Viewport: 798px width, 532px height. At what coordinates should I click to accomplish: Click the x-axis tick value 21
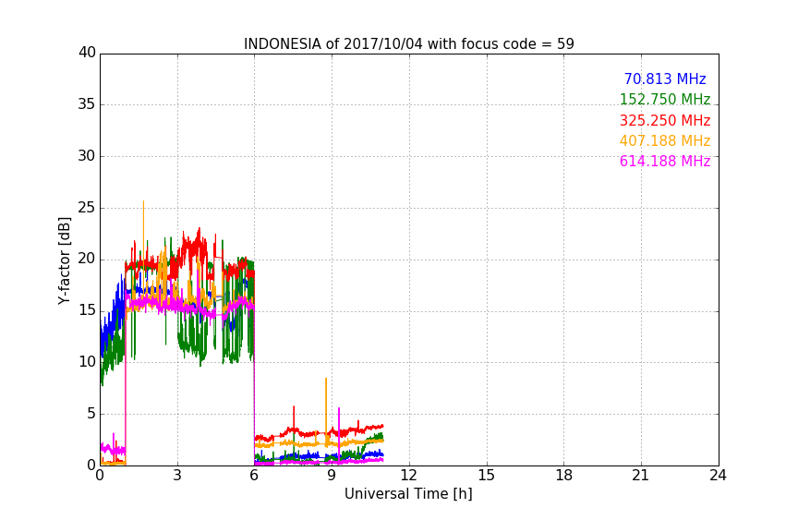(641, 476)
